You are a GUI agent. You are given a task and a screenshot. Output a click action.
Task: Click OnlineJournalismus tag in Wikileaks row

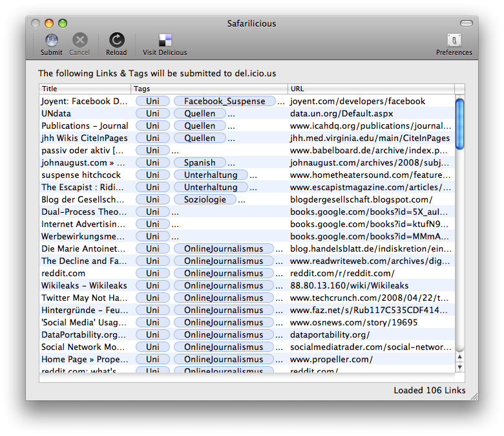[x=224, y=285]
